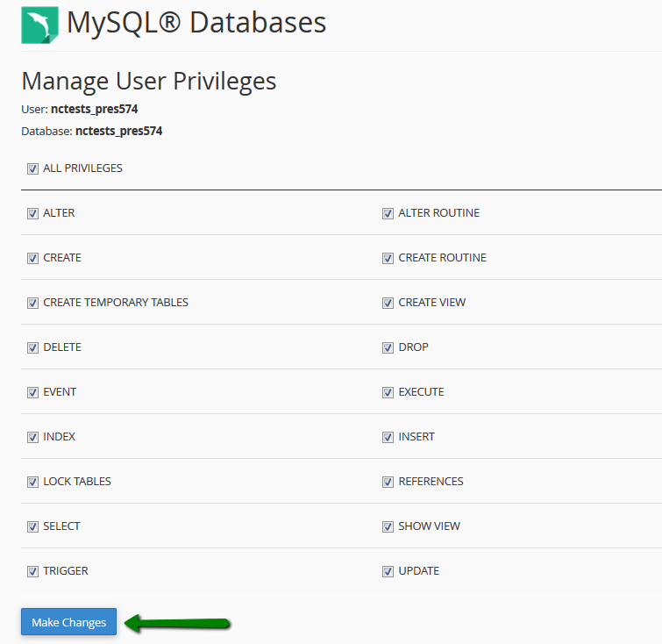Image resolution: width=662 pixels, height=644 pixels.
Task: Uncheck the DELETE privilege
Action: (32, 348)
